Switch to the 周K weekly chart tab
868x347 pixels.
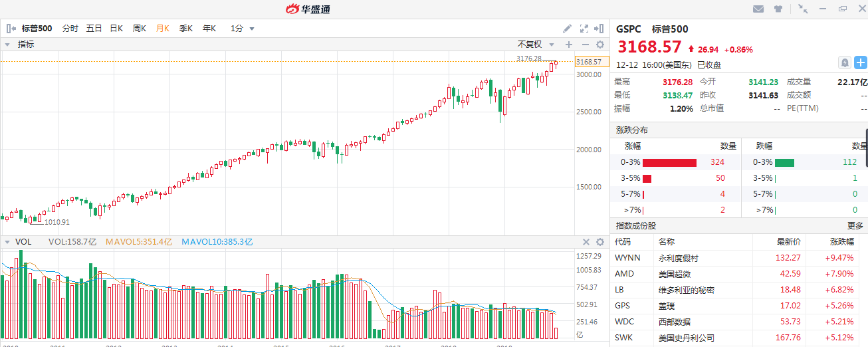[x=139, y=29]
